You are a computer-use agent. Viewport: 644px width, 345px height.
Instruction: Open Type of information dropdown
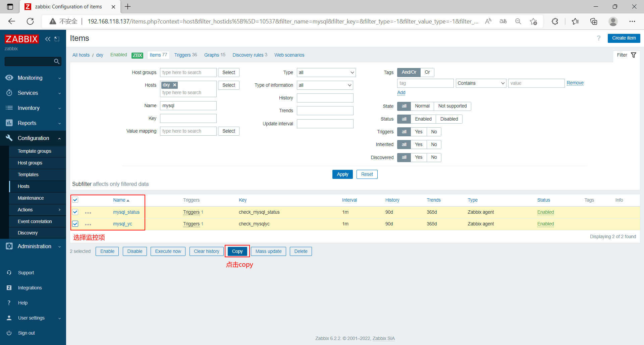[x=325, y=85]
